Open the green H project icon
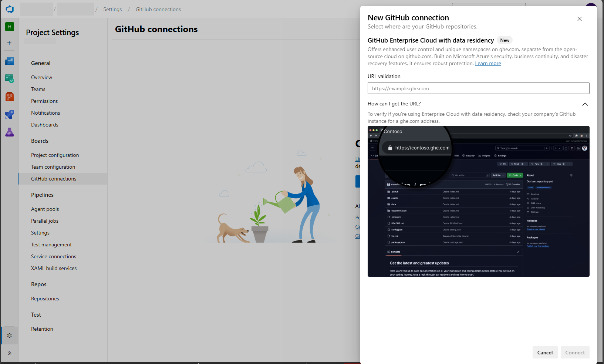 click(x=10, y=27)
